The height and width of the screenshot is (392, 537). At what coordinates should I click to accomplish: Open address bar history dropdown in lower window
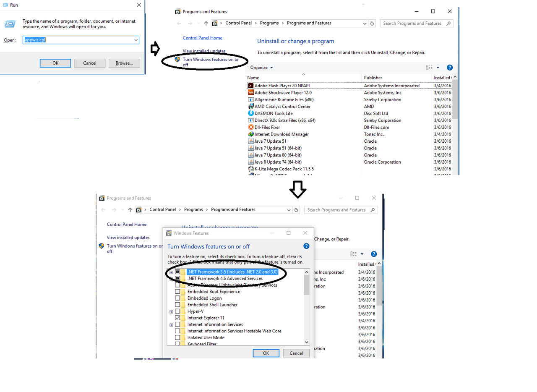(x=289, y=210)
